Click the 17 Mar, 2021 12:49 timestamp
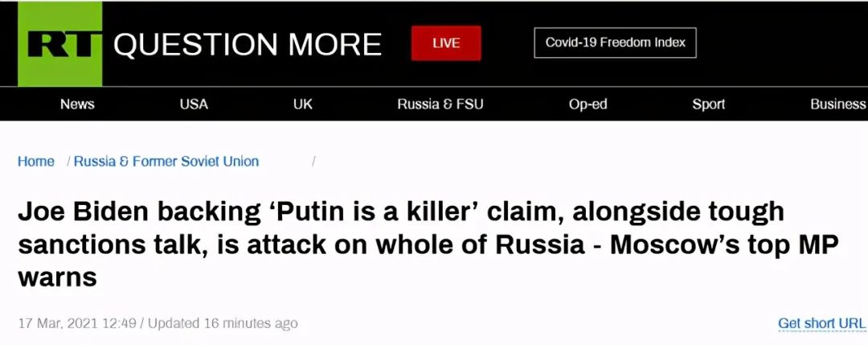868x345 pixels. tap(77, 323)
